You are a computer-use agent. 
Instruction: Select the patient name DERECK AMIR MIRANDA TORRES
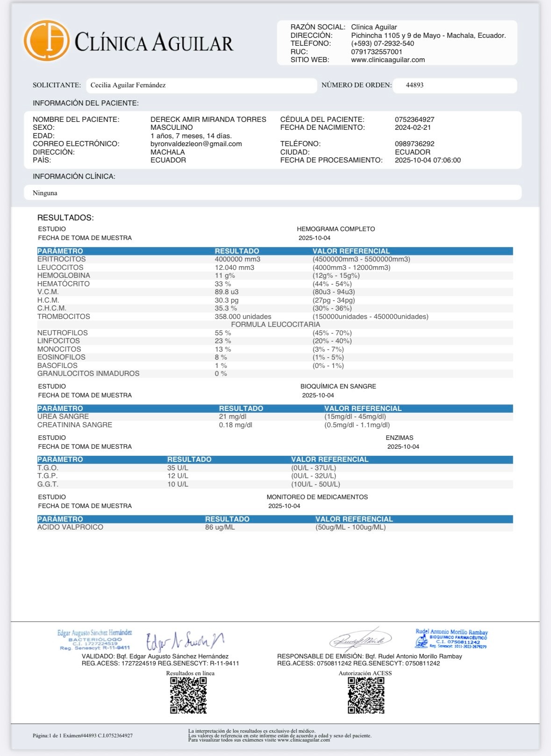coord(208,120)
